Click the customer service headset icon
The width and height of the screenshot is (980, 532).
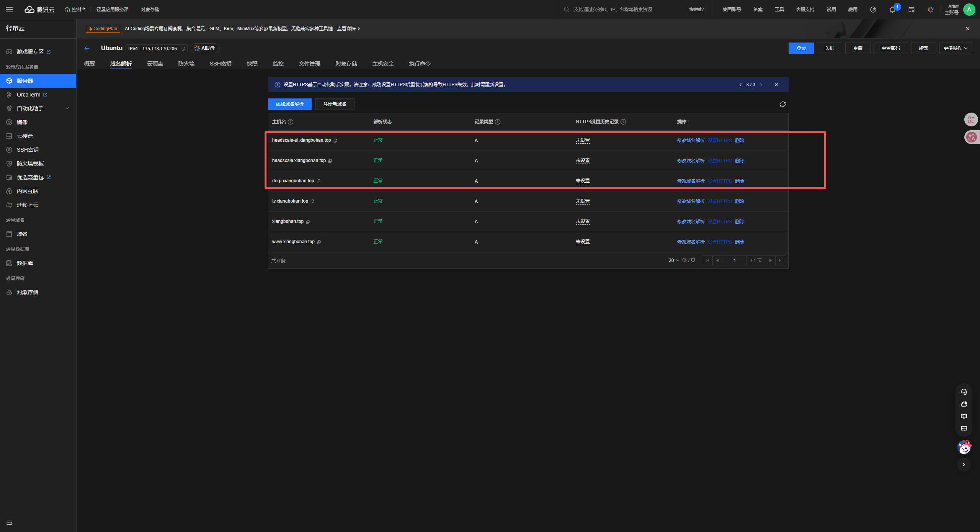[964, 392]
